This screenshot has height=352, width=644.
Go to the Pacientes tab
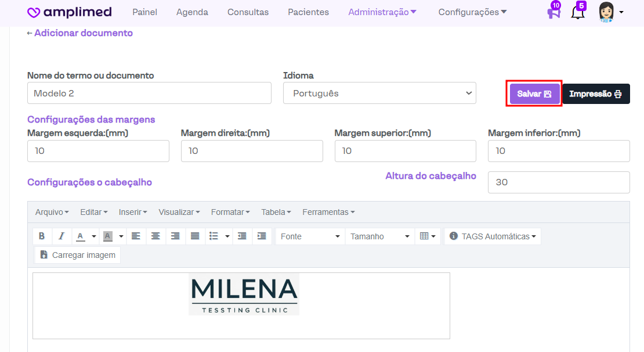(308, 12)
